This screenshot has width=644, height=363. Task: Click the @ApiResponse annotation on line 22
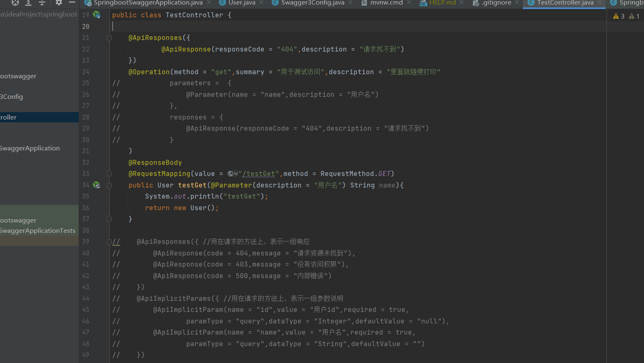(186, 49)
